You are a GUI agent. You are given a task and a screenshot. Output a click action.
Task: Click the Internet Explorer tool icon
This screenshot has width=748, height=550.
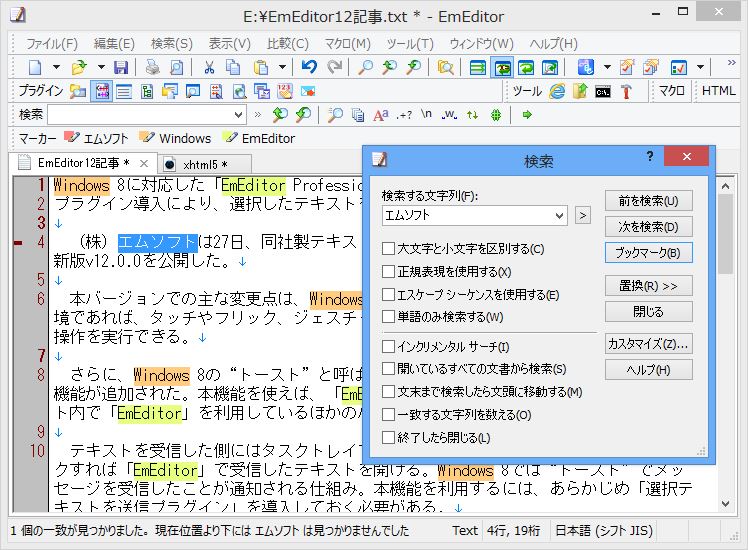point(557,91)
